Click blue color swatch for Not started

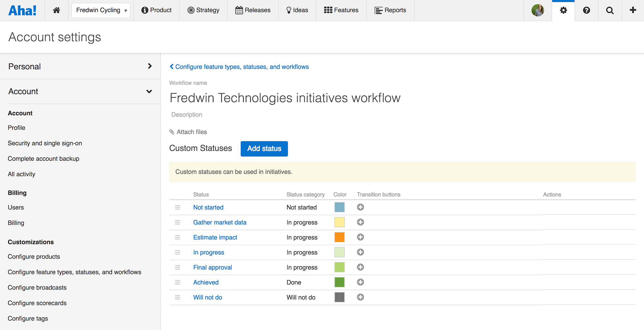coord(339,207)
